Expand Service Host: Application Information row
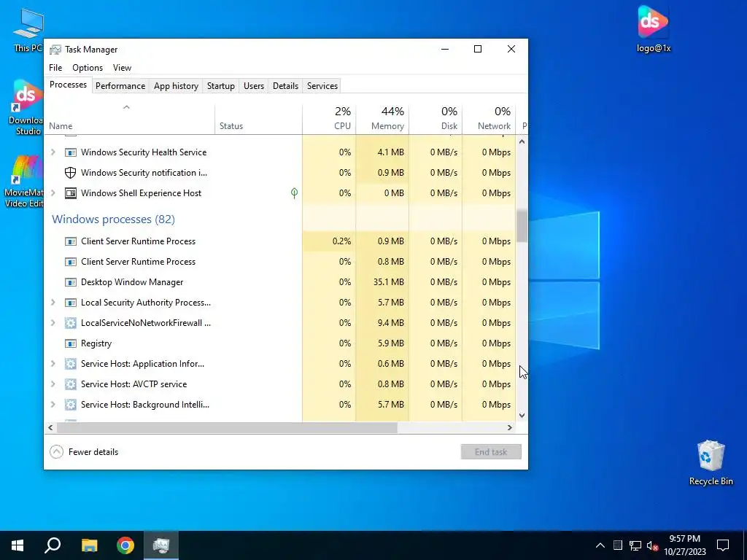 click(x=53, y=365)
